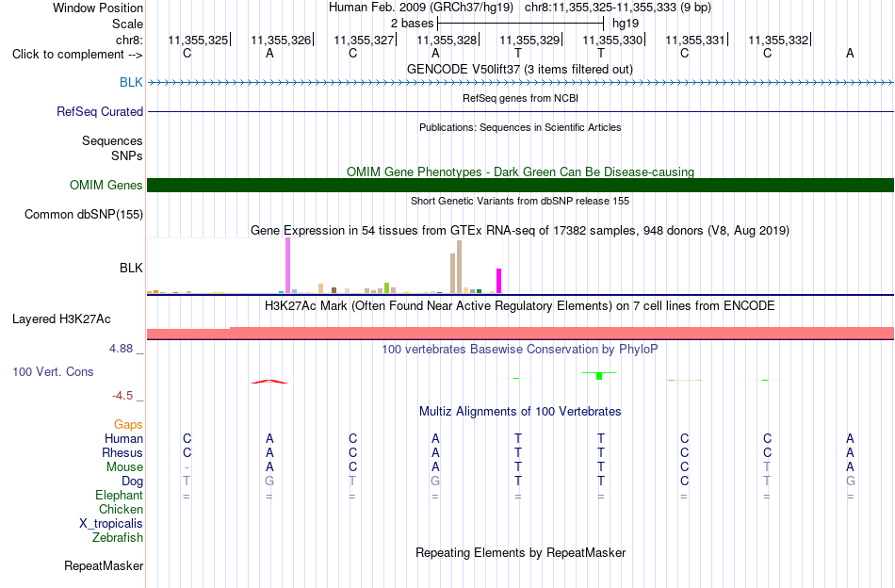Select the Layered H3K27Ac track label
Screen dimensions: 895x588
tap(61, 319)
